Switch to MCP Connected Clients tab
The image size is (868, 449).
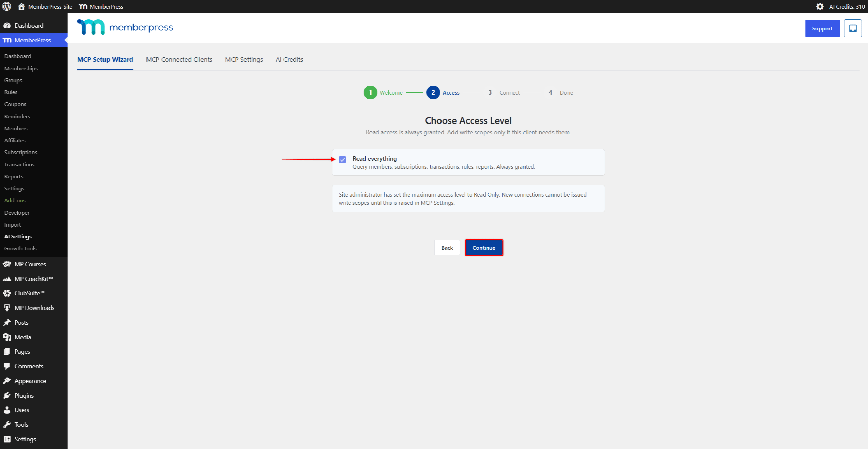pos(179,60)
